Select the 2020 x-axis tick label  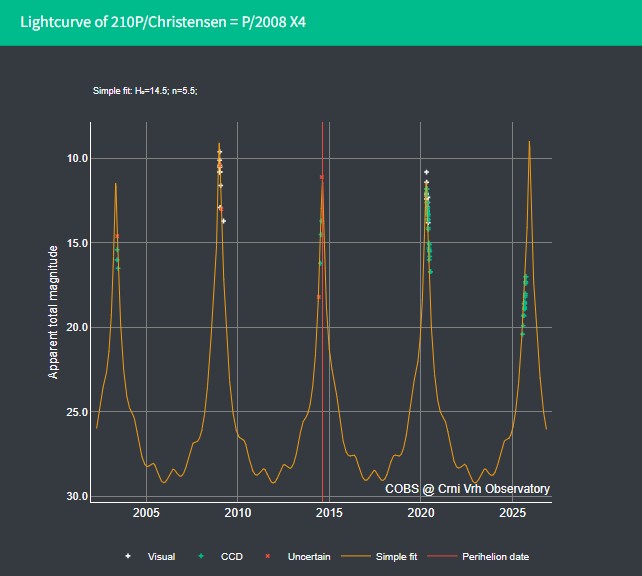(x=421, y=513)
